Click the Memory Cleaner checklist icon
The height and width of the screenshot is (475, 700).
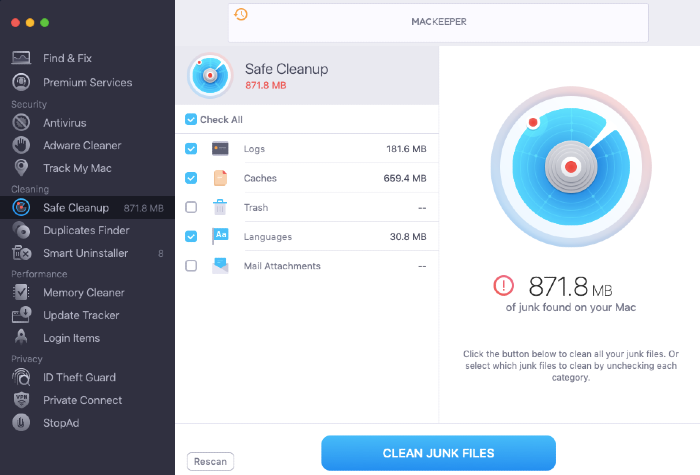click(x=21, y=292)
